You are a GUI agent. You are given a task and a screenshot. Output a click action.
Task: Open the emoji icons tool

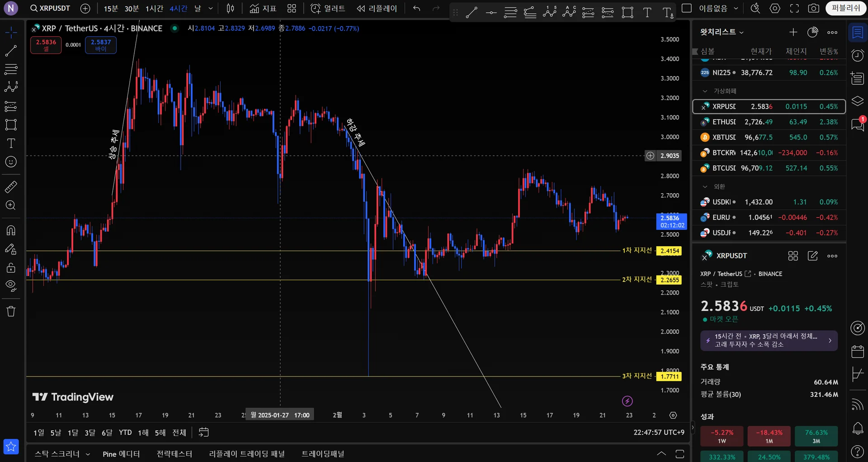(x=11, y=162)
